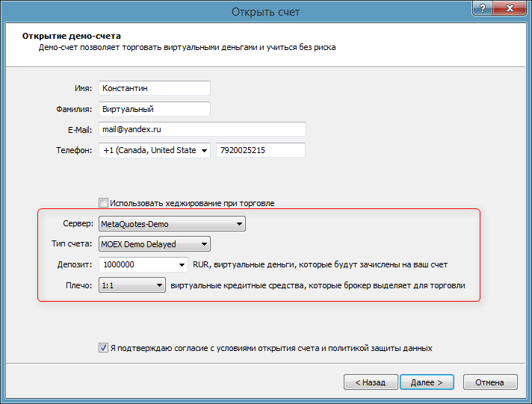Screen dimensions: 532x404
Task: Expand the Депозит dropdown arrow
Action: tap(182, 264)
